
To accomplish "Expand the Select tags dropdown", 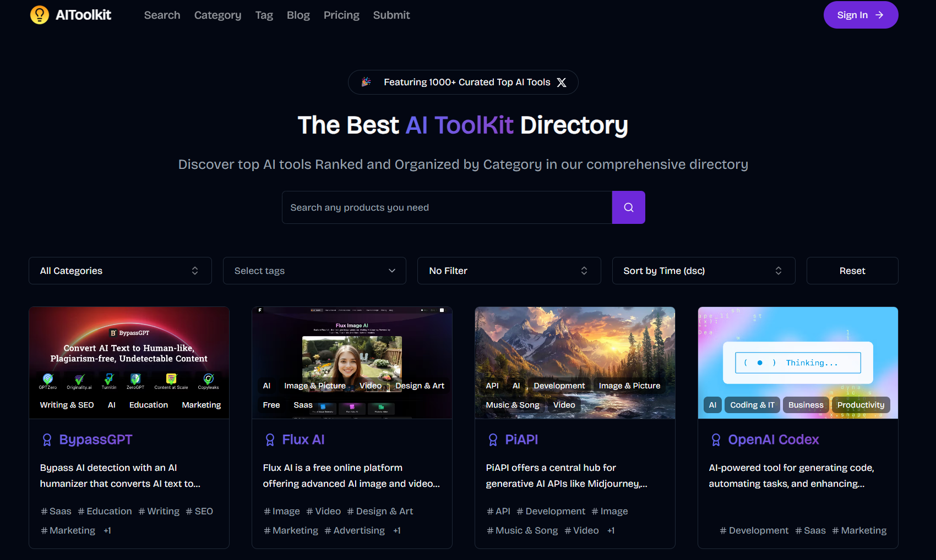I will click(x=314, y=271).
